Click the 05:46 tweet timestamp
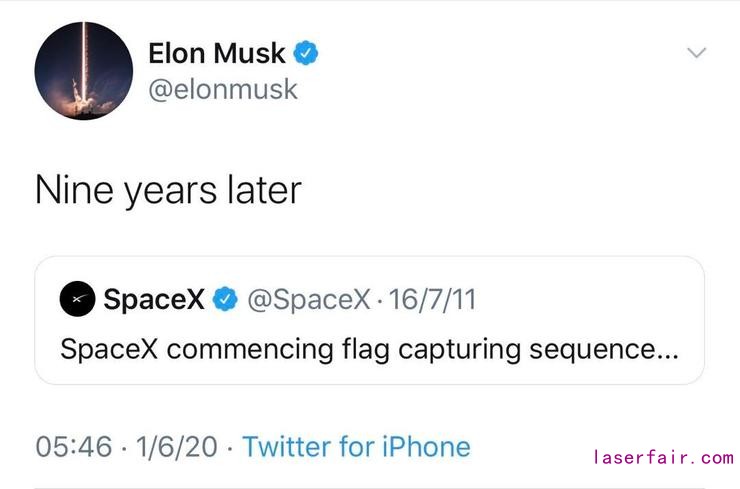Screen dimensions: 740x489 click(74, 447)
